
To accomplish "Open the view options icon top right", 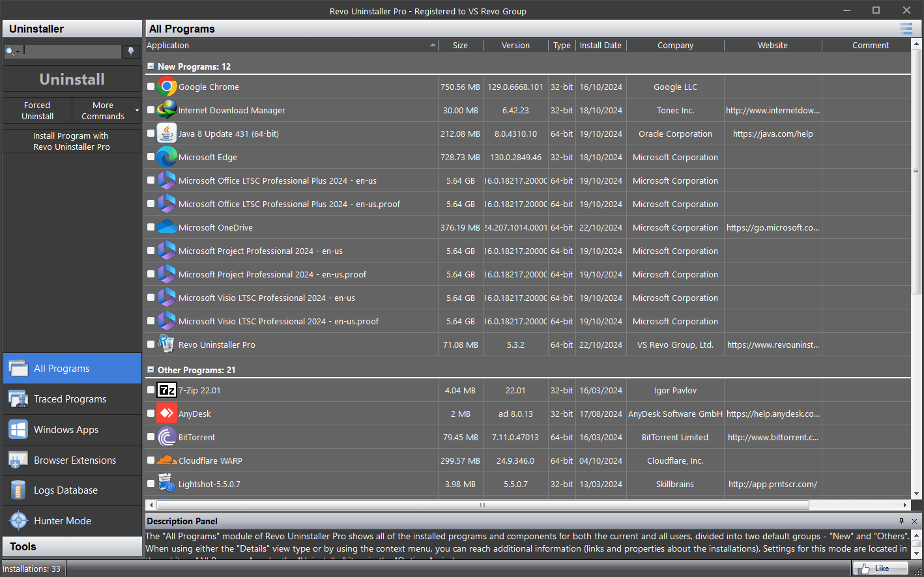I will click(906, 29).
